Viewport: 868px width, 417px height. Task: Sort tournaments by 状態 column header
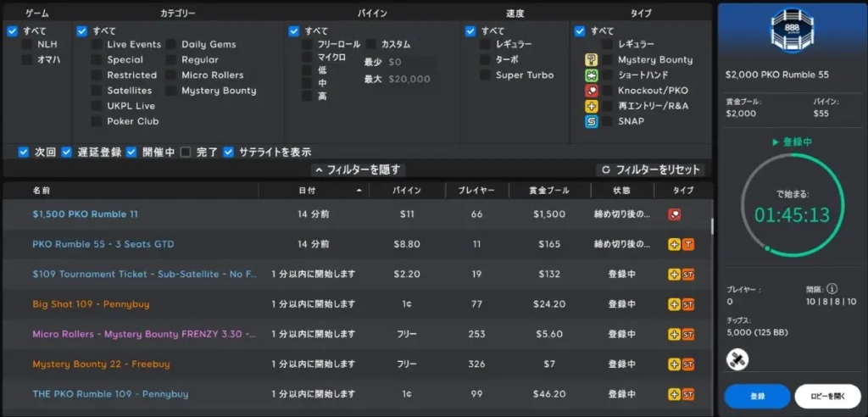click(621, 191)
